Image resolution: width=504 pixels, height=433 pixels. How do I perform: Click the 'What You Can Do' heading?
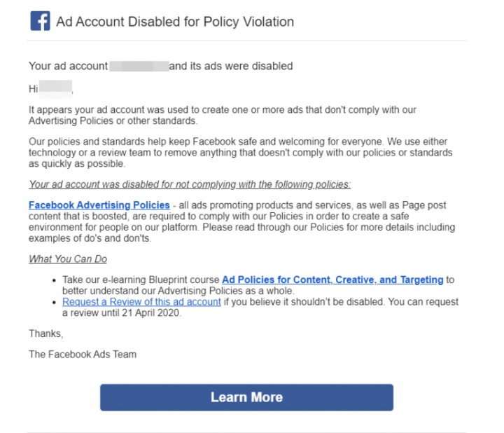68,259
